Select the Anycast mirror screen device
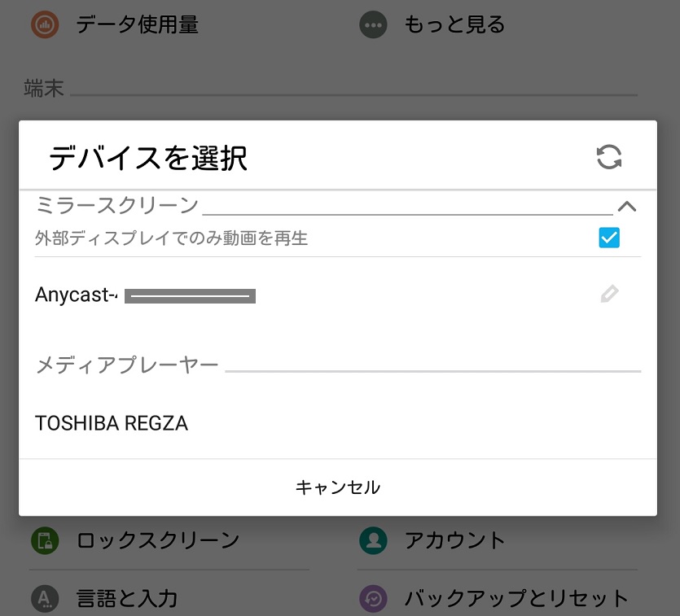The height and width of the screenshot is (616, 680). coord(338,295)
